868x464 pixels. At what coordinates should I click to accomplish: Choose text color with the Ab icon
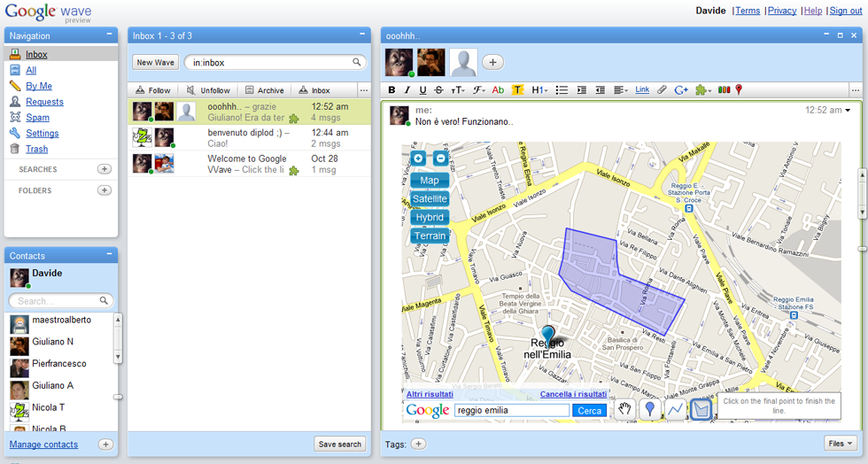[x=498, y=89]
